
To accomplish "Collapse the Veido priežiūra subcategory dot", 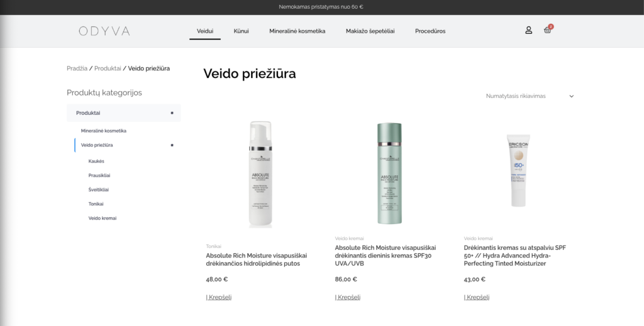I will click(x=172, y=145).
